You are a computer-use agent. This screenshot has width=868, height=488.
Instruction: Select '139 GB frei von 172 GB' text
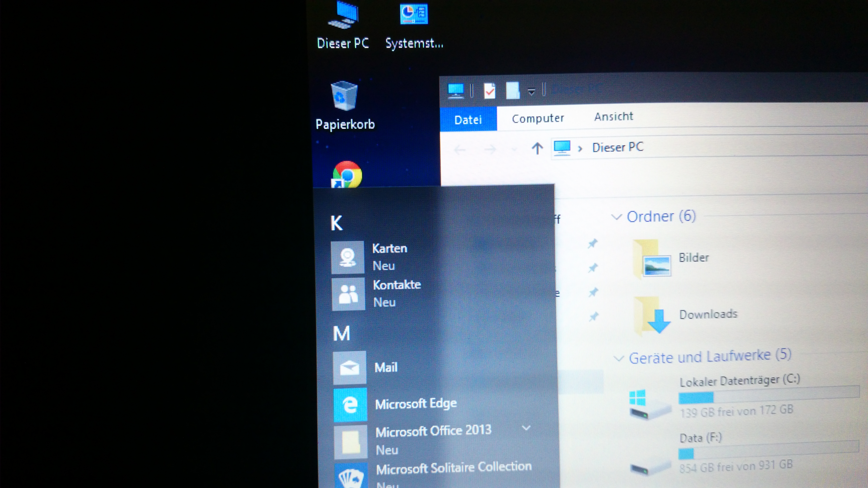737,411
